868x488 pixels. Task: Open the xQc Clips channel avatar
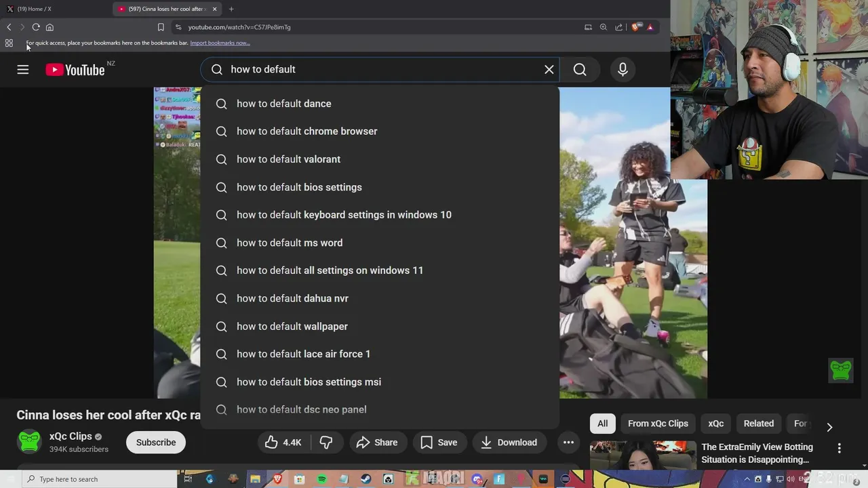(x=29, y=442)
